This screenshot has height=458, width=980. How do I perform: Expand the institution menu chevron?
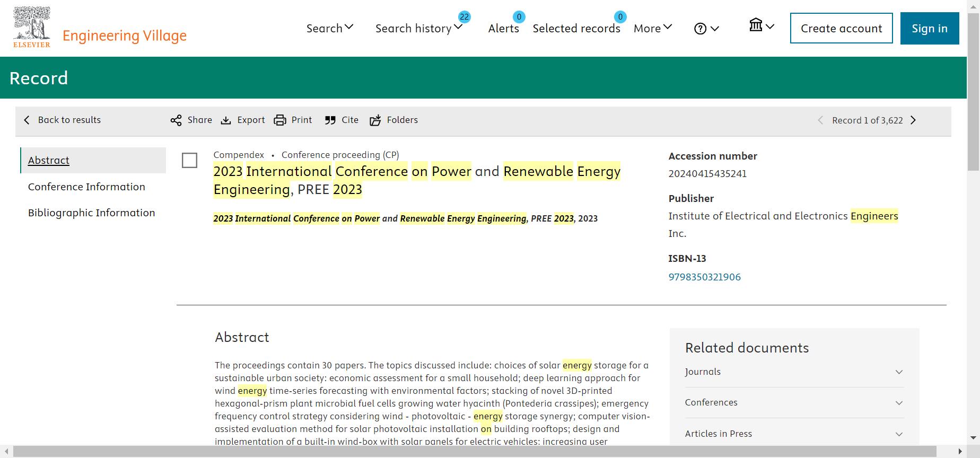click(770, 26)
